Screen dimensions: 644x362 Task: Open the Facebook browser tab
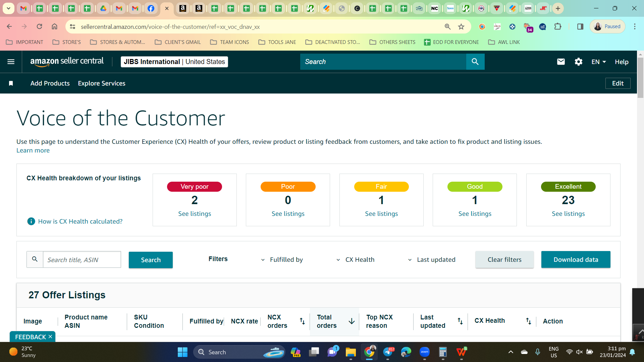tap(151, 8)
